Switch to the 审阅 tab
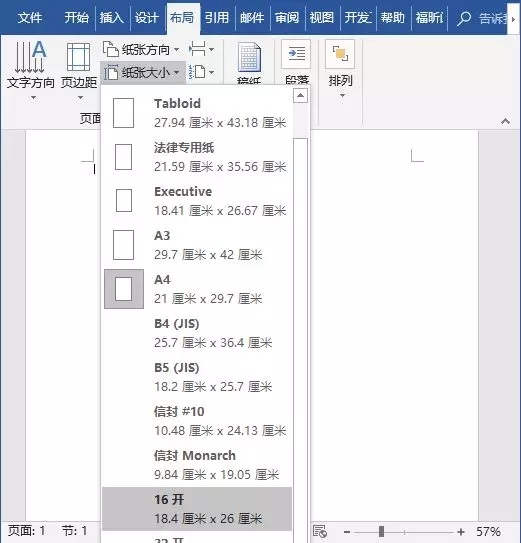The width and height of the screenshot is (521, 543). tap(287, 17)
